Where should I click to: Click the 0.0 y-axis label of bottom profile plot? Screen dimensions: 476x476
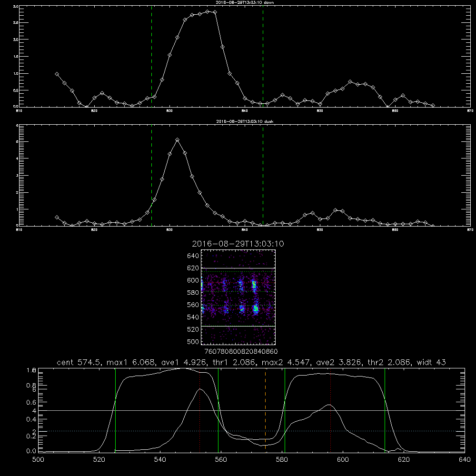31,451
